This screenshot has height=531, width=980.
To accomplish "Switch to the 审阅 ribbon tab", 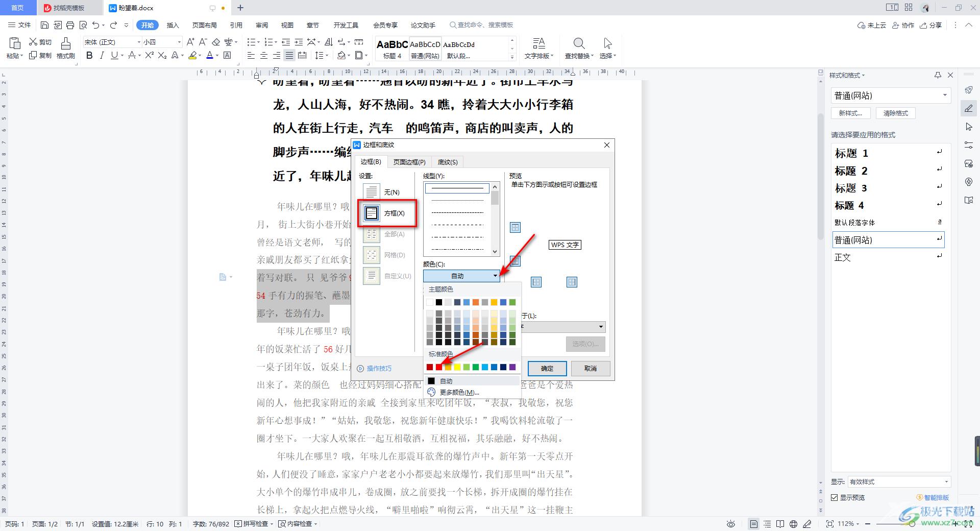I will (x=262, y=25).
